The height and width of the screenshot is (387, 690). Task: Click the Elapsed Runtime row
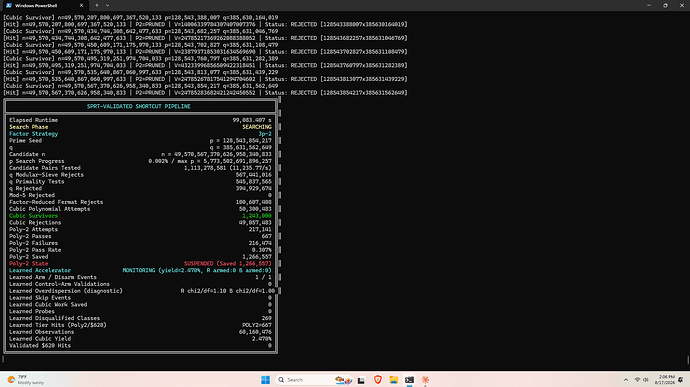pyautogui.click(x=140, y=120)
